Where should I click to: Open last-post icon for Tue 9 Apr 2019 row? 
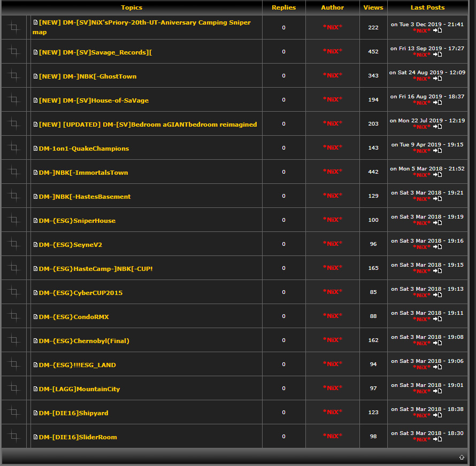click(437, 151)
